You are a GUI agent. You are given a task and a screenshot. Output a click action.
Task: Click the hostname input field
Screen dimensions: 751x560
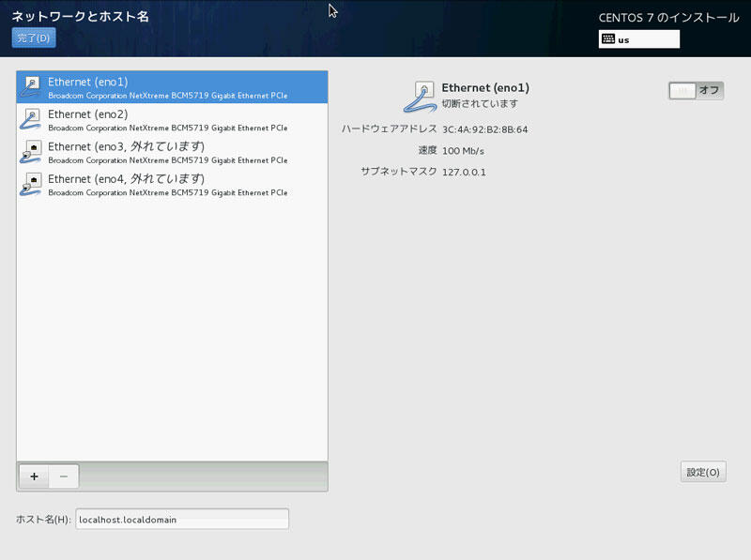(182, 519)
